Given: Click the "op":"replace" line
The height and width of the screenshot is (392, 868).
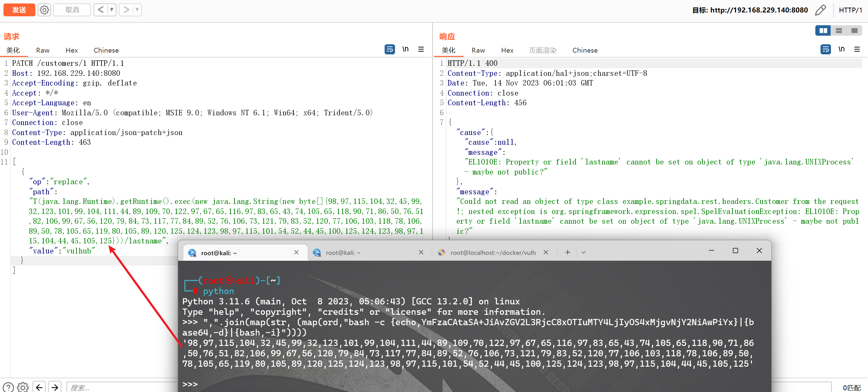Looking at the screenshot, I should point(59,182).
